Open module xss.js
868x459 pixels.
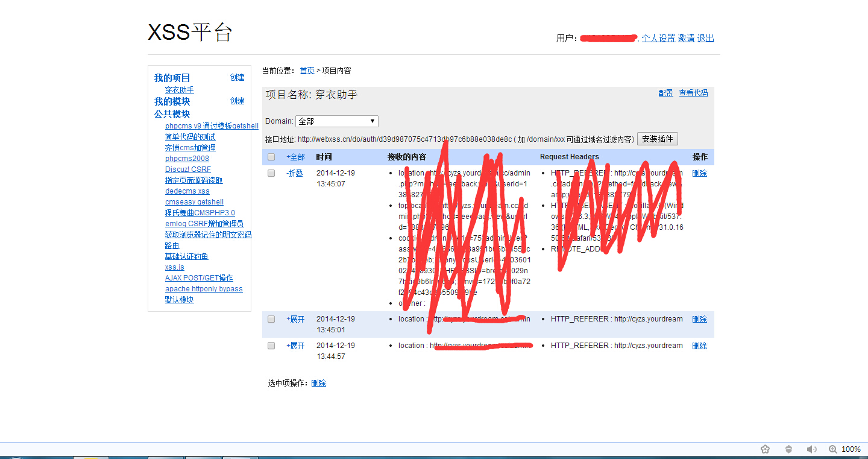click(x=175, y=267)
